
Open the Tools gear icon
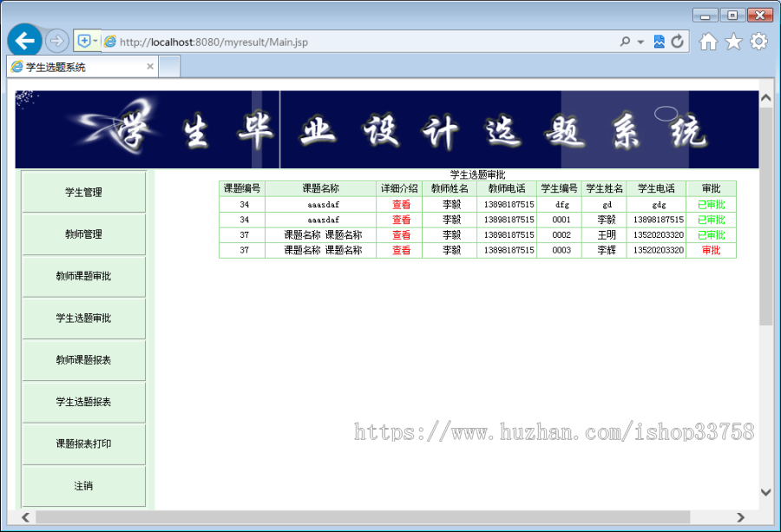758,42
